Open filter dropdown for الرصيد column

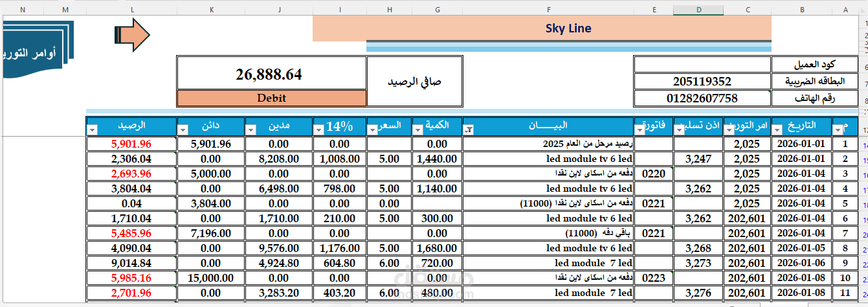91,130
